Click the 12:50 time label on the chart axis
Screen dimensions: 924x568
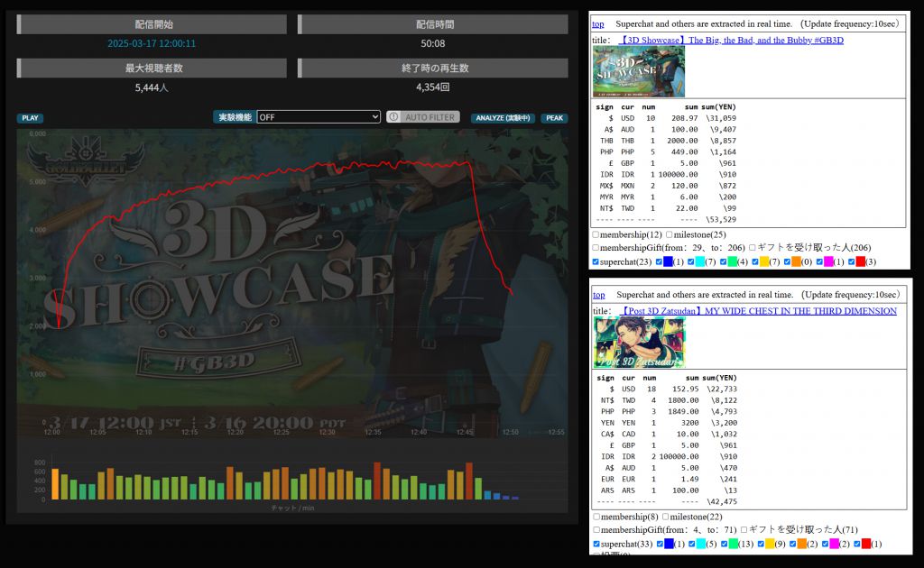coord(511,432)
